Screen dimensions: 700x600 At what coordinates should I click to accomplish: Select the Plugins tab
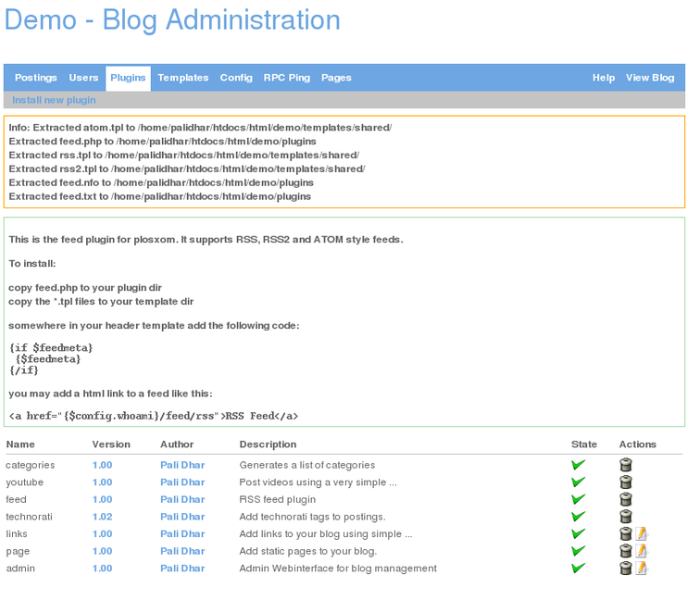pyautogui.click(x=128, y=78)
